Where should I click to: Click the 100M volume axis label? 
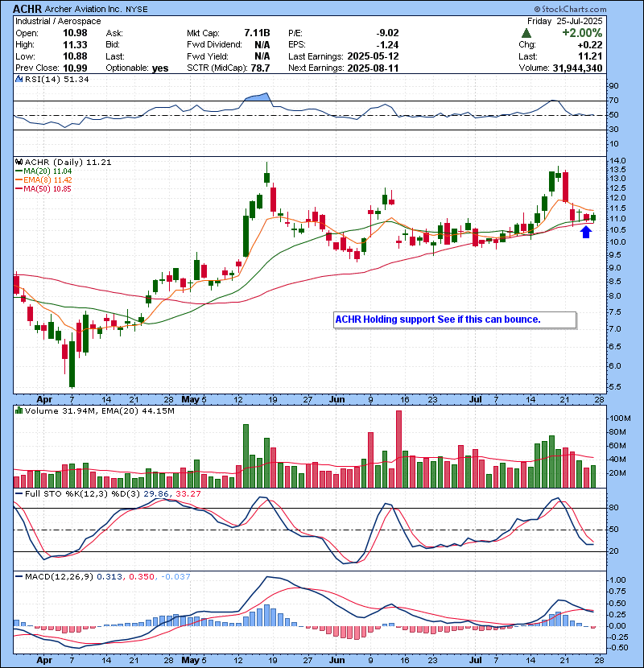point(620,419)
